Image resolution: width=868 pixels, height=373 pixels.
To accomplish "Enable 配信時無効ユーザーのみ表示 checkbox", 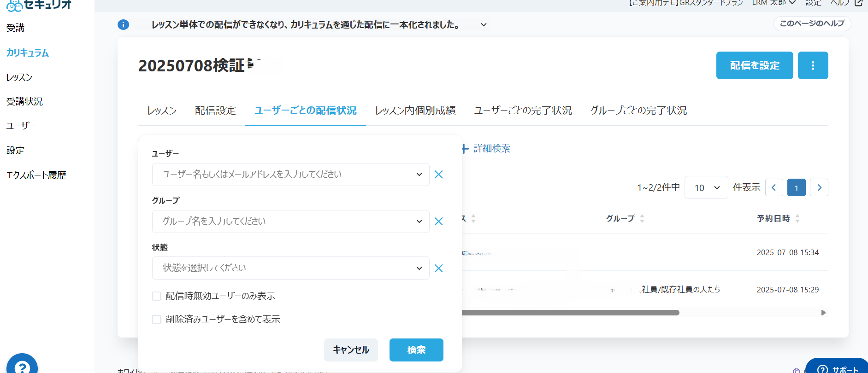I will tap(157, 296).
